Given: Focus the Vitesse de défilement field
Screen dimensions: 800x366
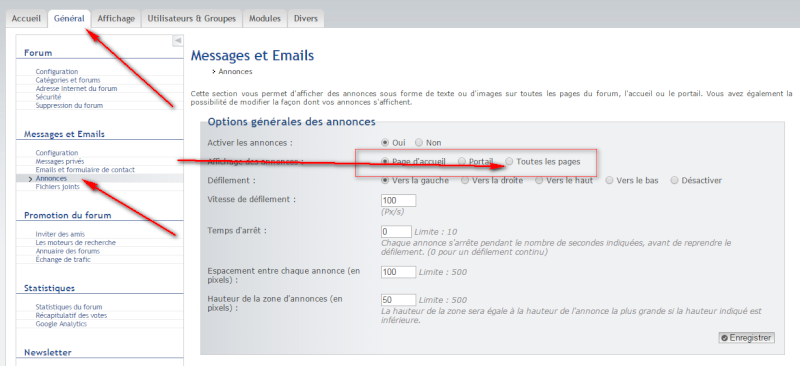Looking at the screenshot, I should [398, 201].
